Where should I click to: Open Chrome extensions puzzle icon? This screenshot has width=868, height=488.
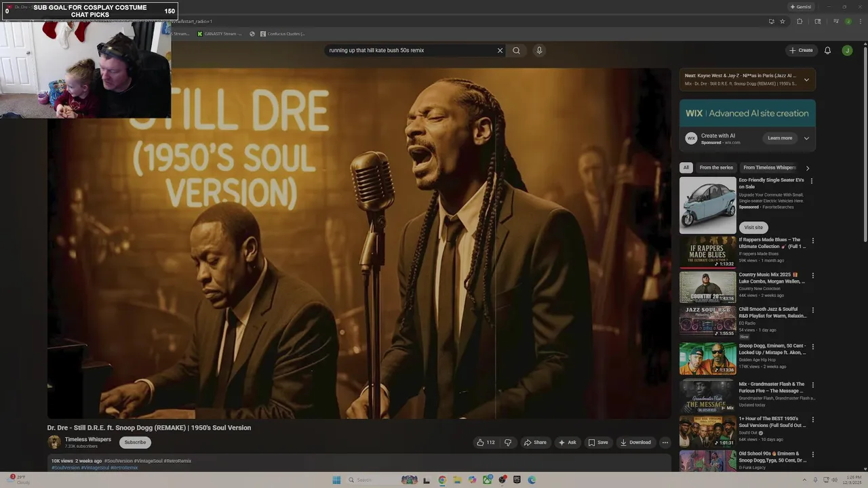pos(800,22)
